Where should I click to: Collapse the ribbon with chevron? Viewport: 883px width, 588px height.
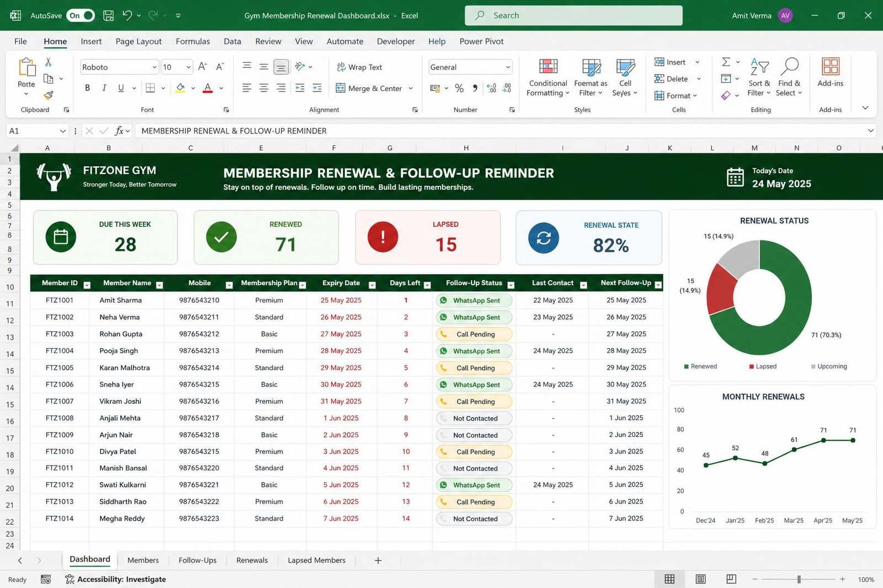[865, 108]
